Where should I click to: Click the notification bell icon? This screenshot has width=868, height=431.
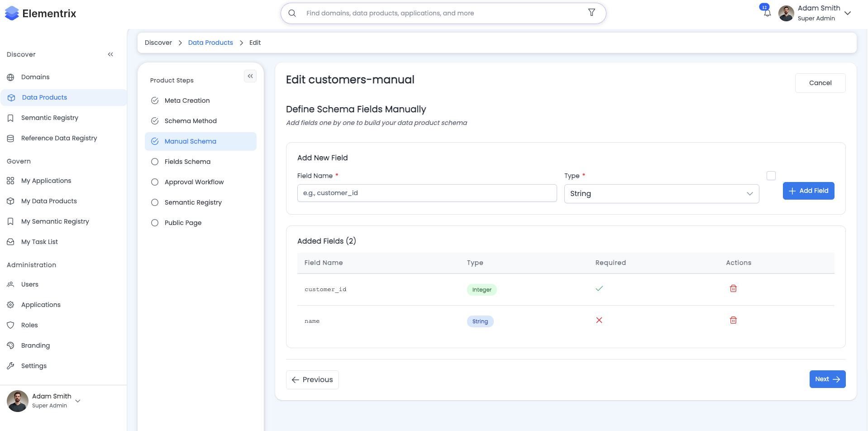(x=767, y=13)
